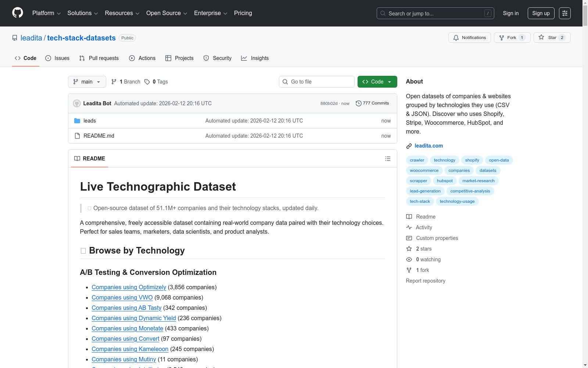Image resolution: width=588 pixels, height=368 pixels.
Task: Click the Custom properties note icon
Action: 409,238
